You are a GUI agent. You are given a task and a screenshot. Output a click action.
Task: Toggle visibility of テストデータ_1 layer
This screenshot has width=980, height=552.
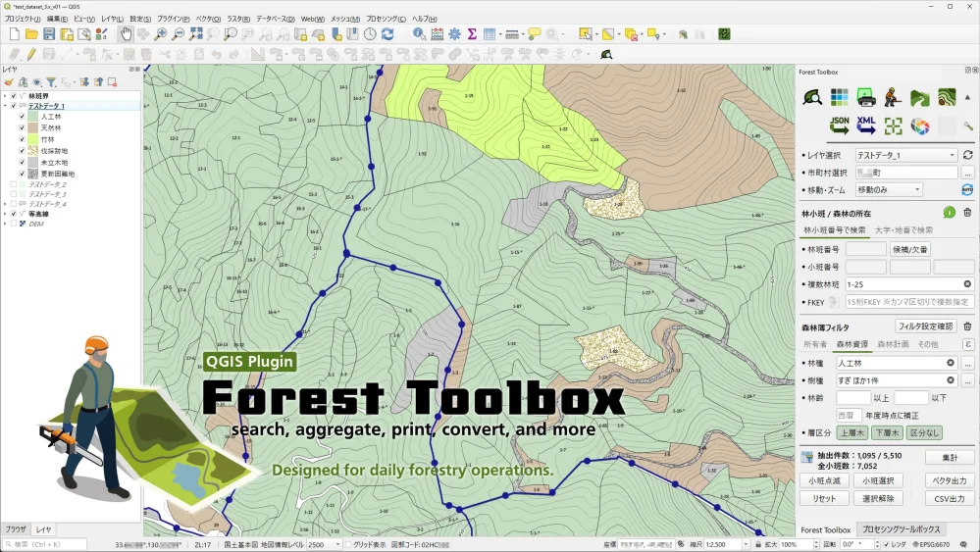pyautogui.click(x=14, y=106)
